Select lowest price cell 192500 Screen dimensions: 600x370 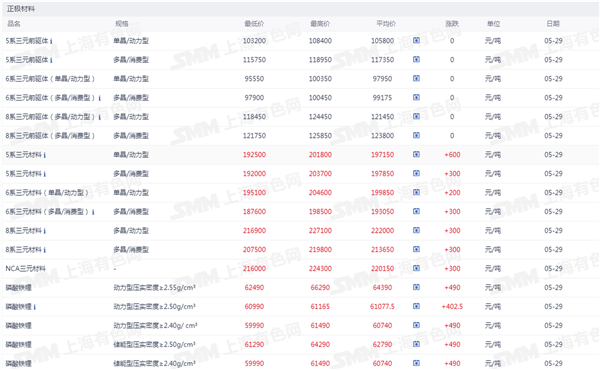[254, 155]
